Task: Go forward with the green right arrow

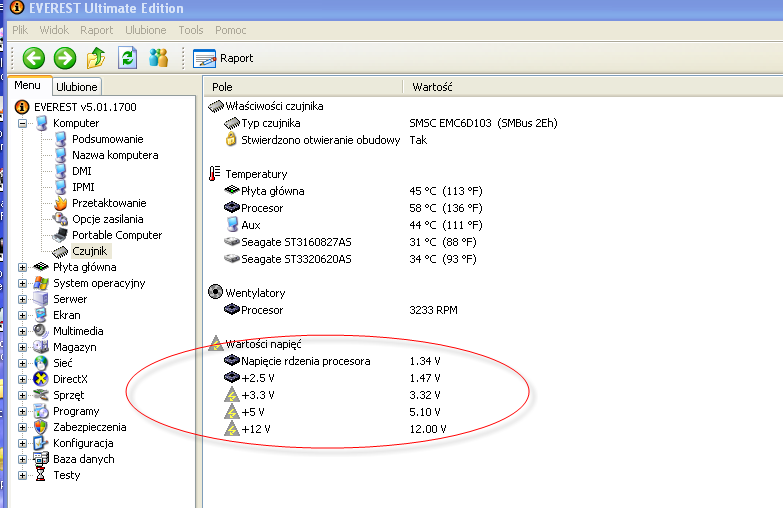Action: tap(65, 58)
